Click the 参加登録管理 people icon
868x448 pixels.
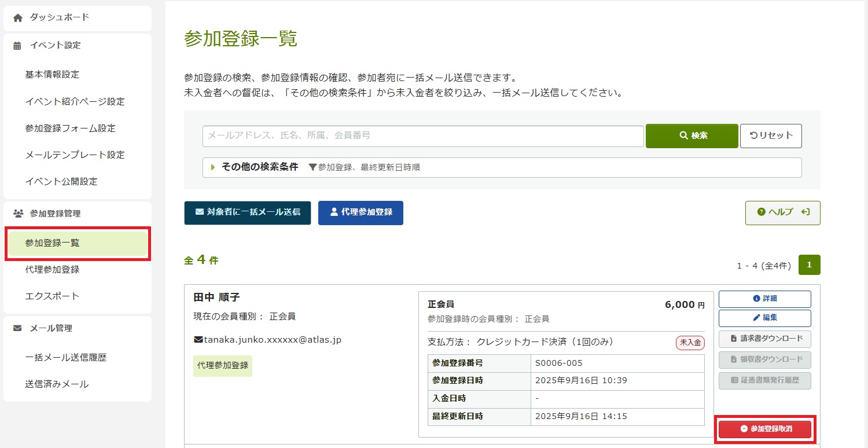click(x=18, y=214)
